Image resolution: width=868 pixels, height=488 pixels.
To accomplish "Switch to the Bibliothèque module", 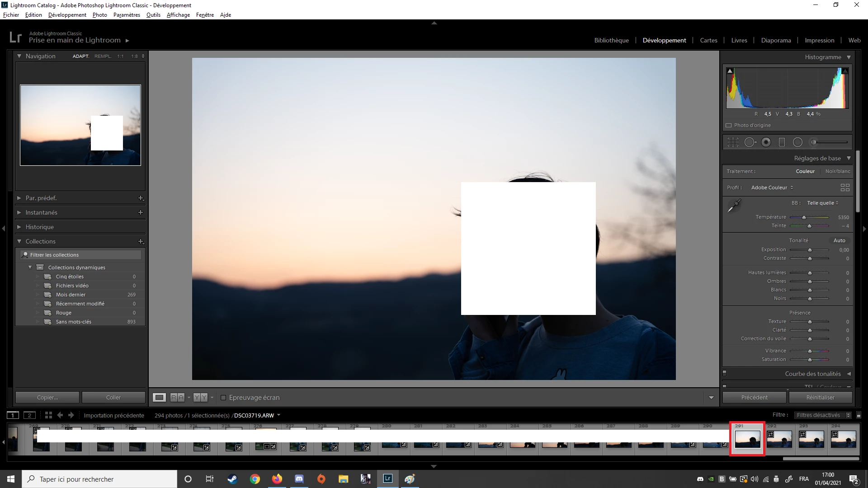I will 611,40.
